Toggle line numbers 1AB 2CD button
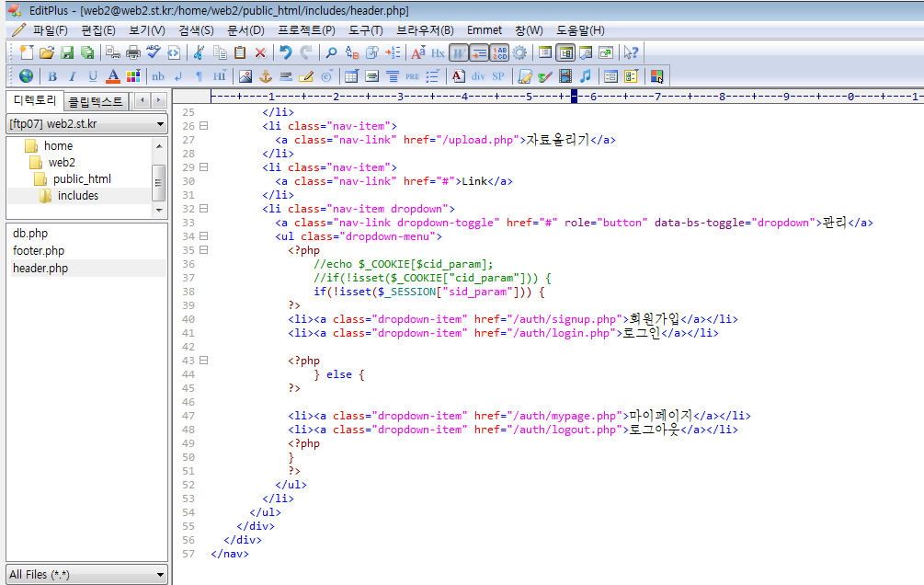924x585 pixels. (x=499, y=52)
